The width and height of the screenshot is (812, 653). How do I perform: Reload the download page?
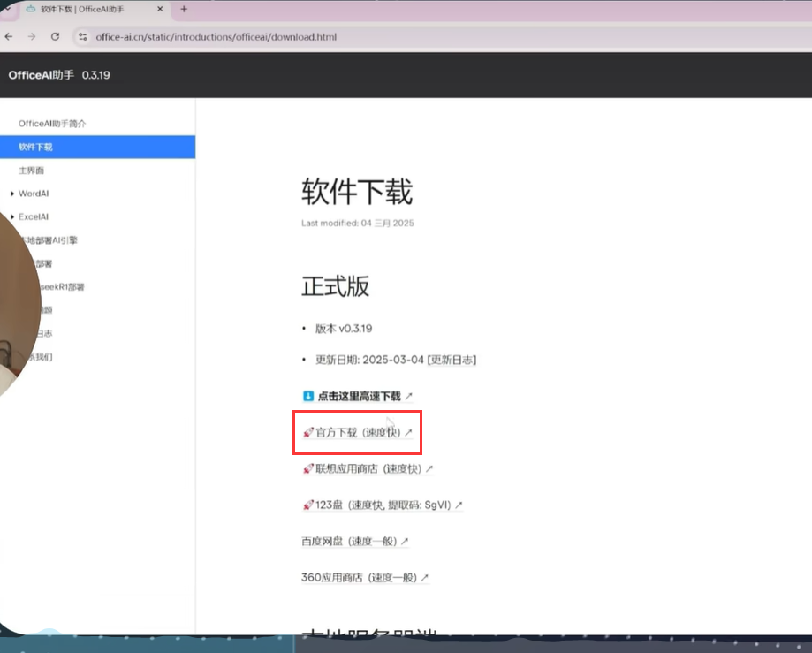click(55, 37)
